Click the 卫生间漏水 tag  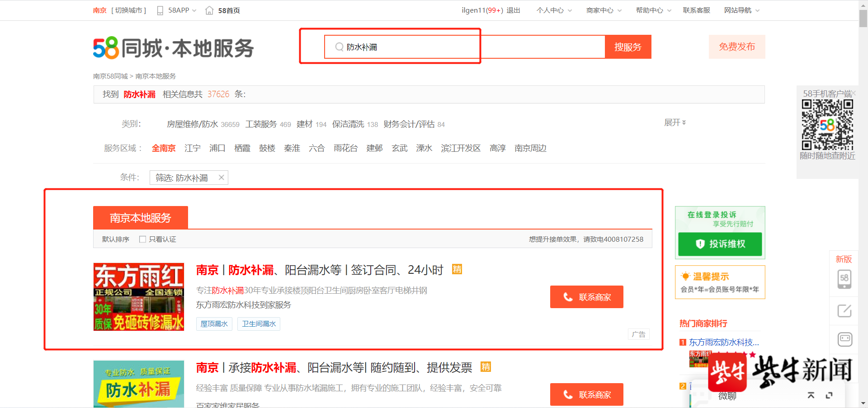(259, 324)
